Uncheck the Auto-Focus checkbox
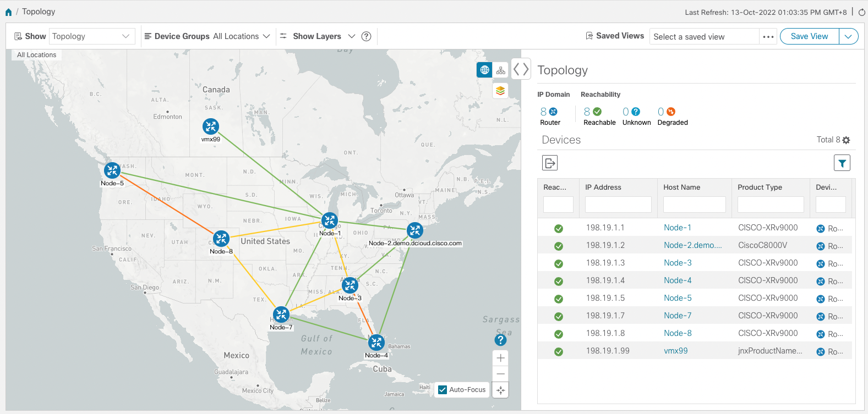The height and width of the screenshot is (414, 868). pos(443,390)
